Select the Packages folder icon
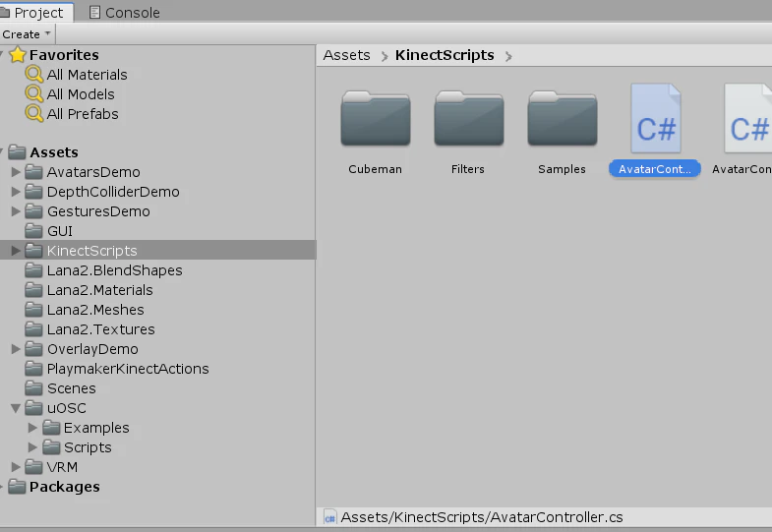Viewport: 772px width, 532px height. [x=17, y=487]
